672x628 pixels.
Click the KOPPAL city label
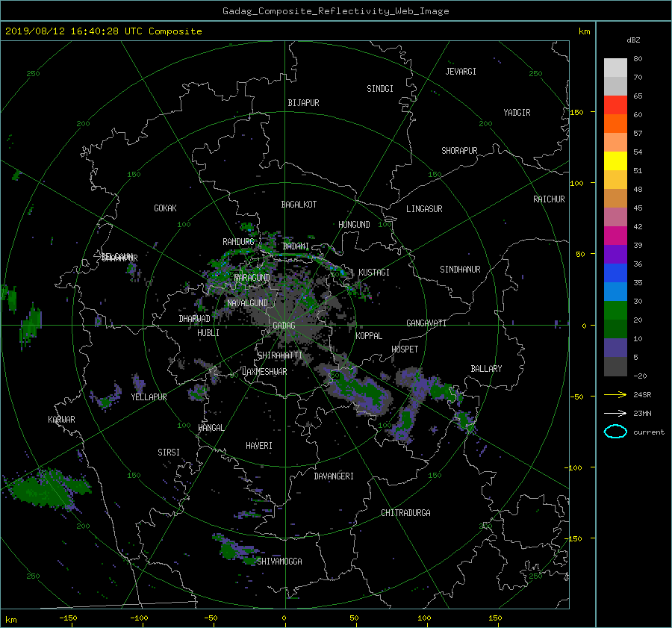369,336
